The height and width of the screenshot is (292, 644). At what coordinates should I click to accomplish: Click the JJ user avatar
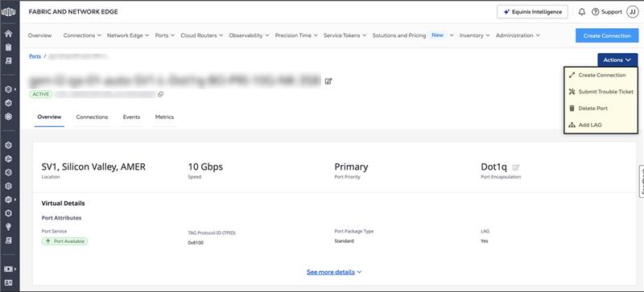point(632,12)
